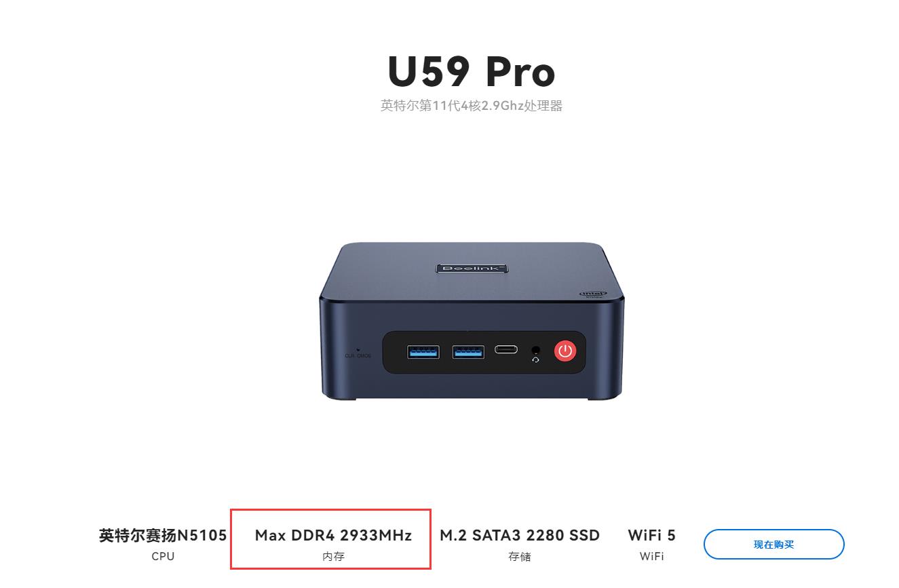
Task: Click the 现在购买 buy now button
Action: tap(773, 545)
